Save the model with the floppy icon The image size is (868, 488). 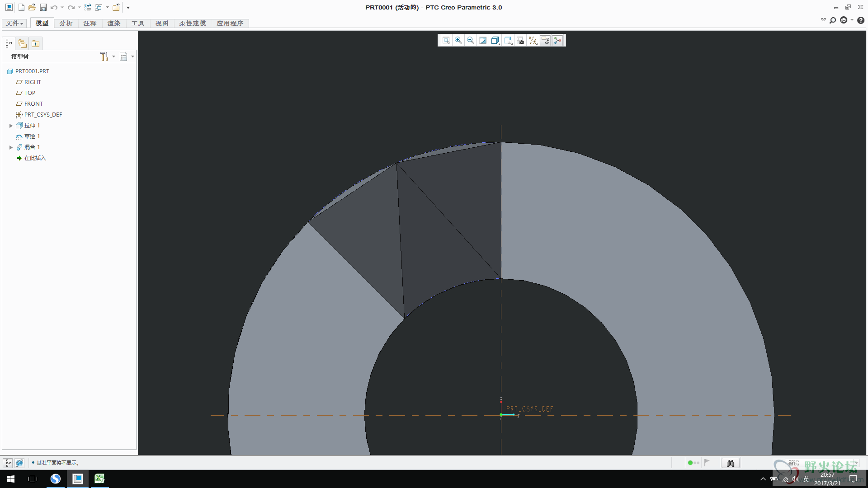pos(43,7)
